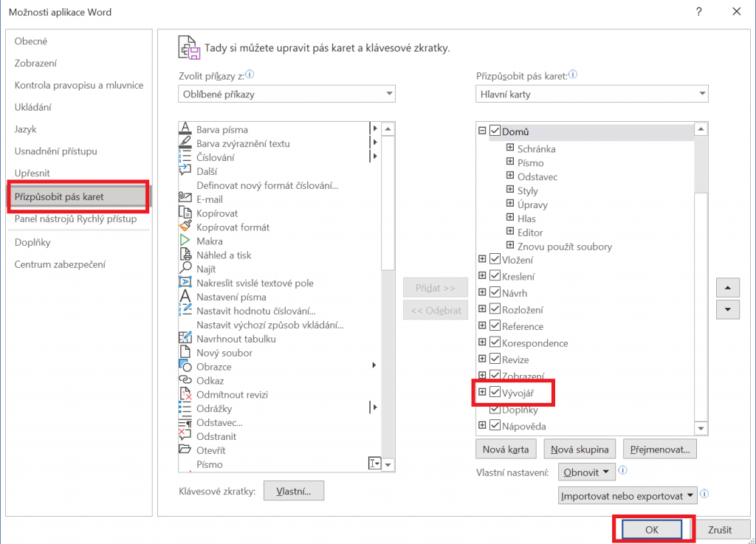Open the Importovat nebo exportovat dropdown
The width and height of the screenshot is (756, 544).
628,496
